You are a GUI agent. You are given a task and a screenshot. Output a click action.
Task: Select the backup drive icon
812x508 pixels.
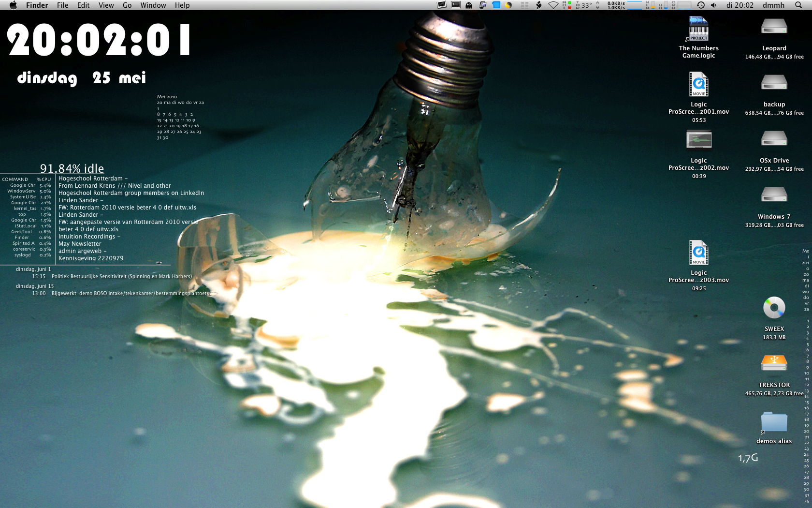click(x=774, y=83)
